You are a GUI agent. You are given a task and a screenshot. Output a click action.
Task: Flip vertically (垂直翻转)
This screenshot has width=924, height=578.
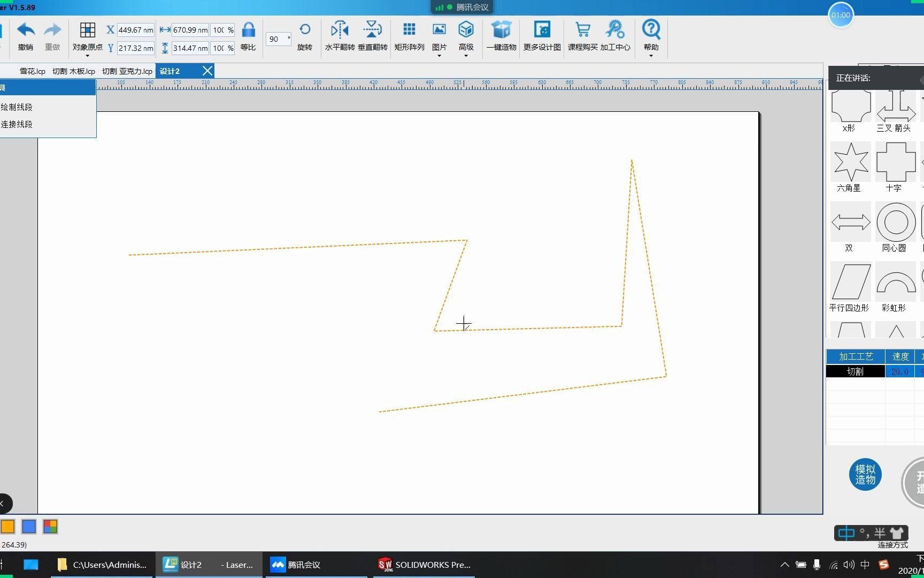373,36
